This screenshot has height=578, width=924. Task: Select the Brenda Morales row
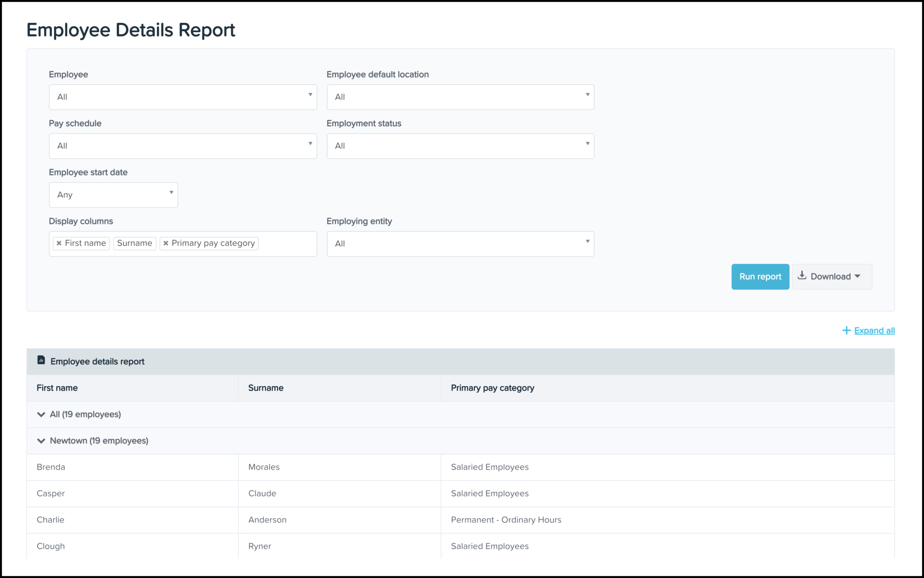click(264, 467)
